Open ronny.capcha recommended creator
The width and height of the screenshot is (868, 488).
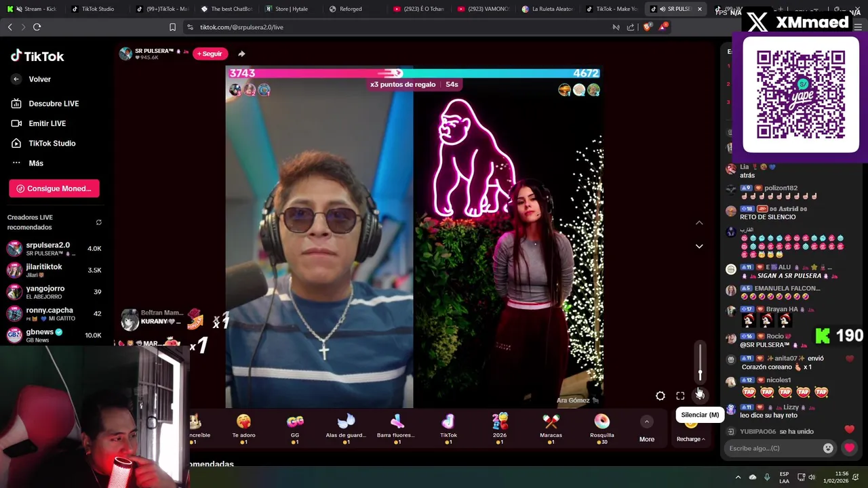54,314
